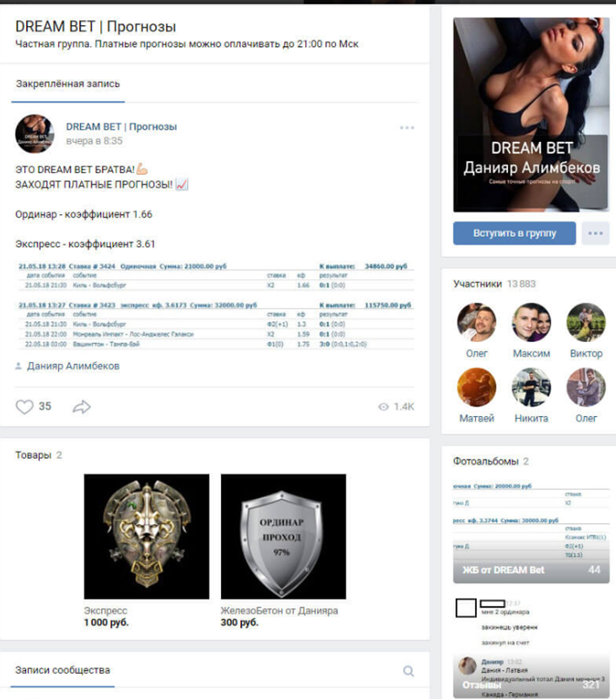Share the pinned post via arrow icon

pos(82,407)
